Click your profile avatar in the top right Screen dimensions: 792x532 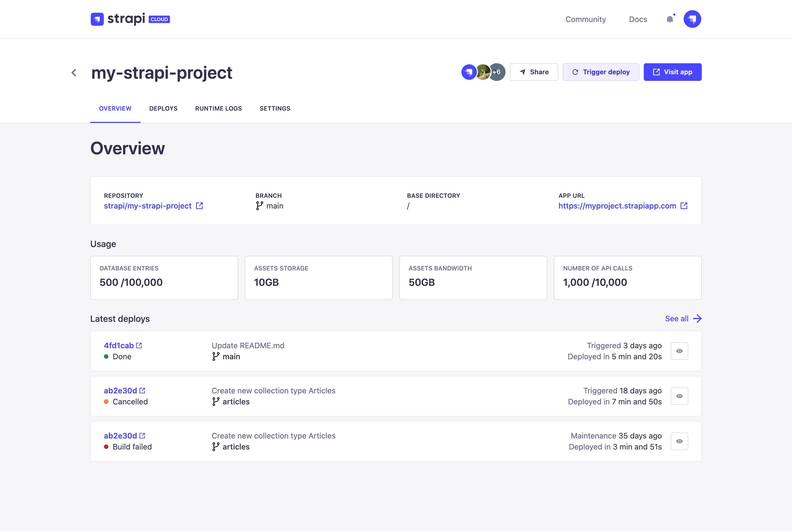coord(692,19)
